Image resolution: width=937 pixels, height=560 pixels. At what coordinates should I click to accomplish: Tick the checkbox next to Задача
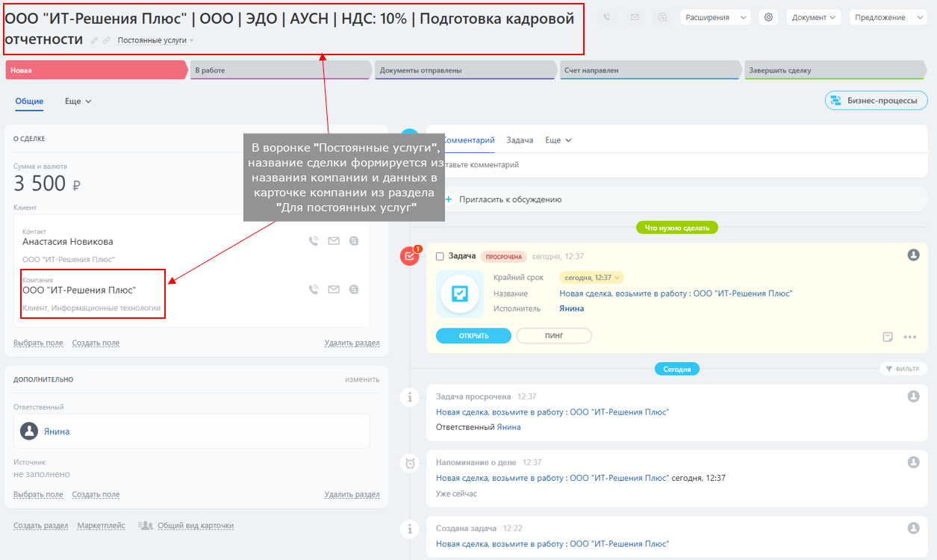coord(440,256)
